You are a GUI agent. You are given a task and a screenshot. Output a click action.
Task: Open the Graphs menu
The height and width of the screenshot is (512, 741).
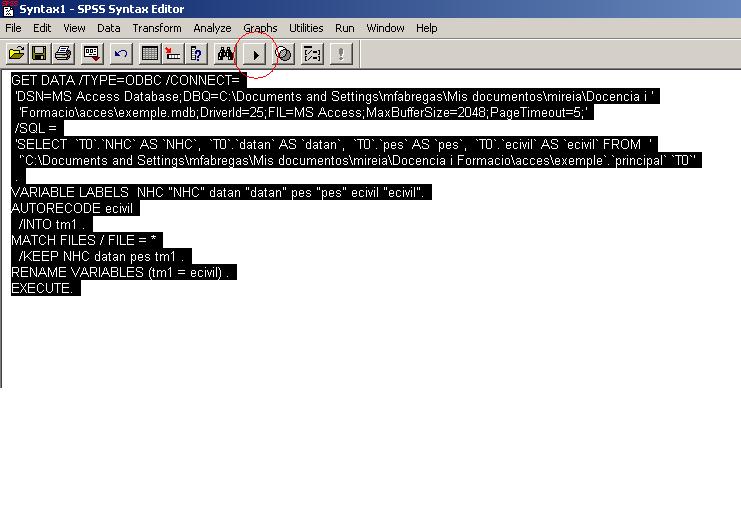pos(260,28)
